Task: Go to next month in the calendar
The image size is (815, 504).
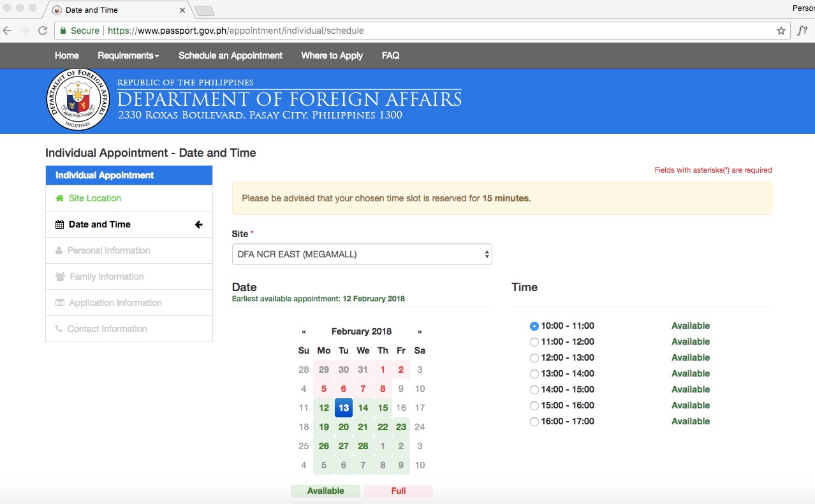Action: [x=419, y=331]
